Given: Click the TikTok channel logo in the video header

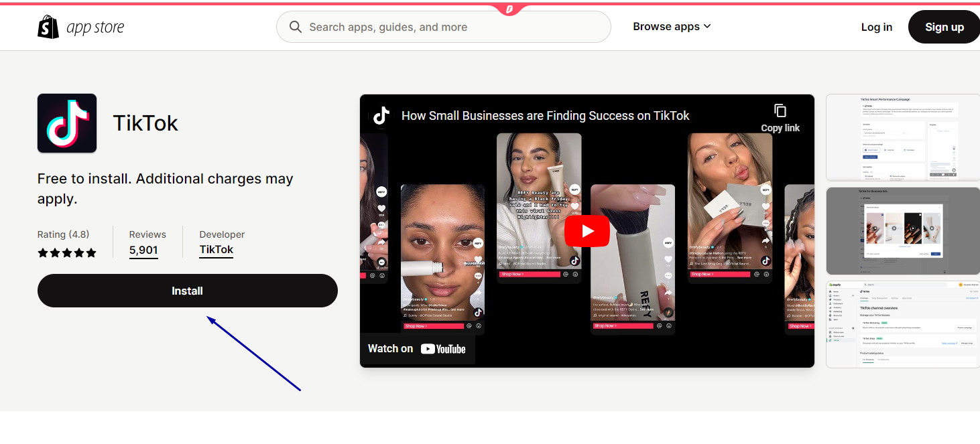Looking at the screenshot, I should [x=381, y=116].
